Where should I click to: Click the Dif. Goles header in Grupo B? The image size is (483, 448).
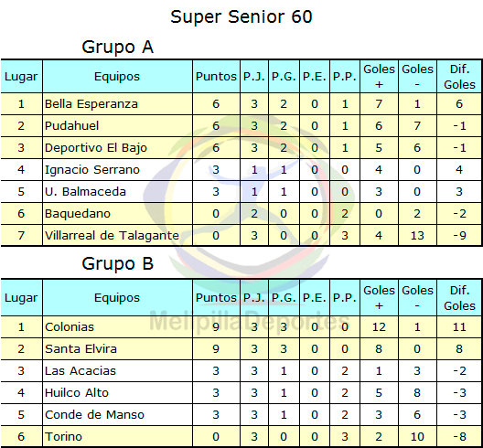(459, 298)
